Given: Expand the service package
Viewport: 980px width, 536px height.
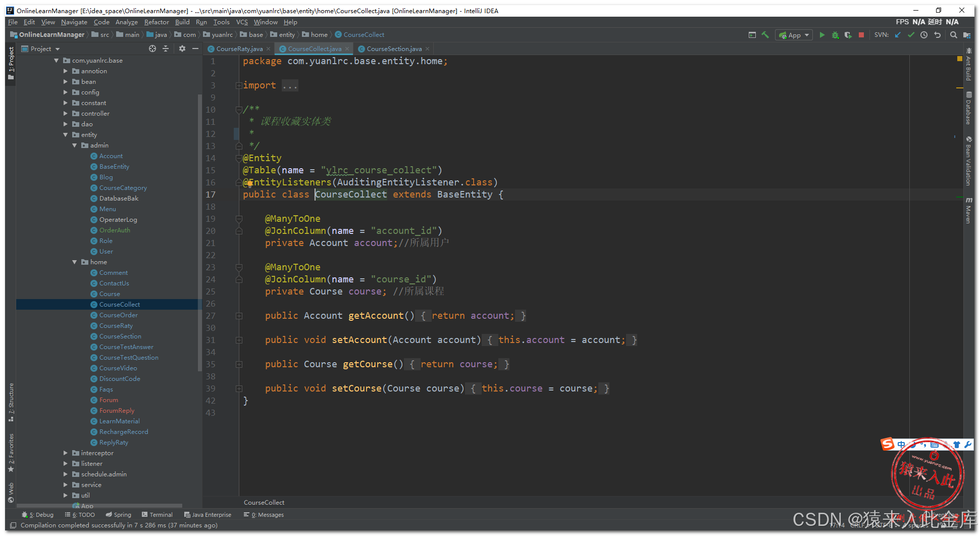Looking at the screenshot, I should click(x=66, y=485).
